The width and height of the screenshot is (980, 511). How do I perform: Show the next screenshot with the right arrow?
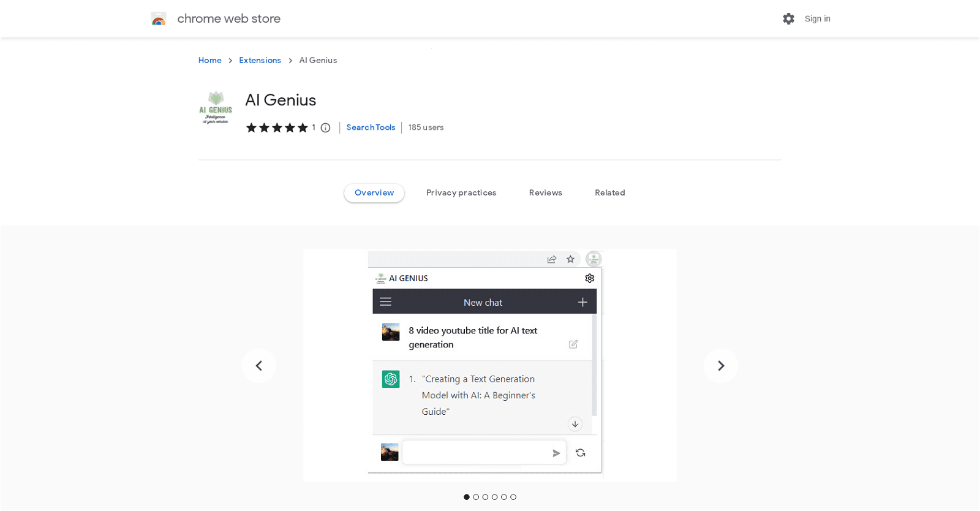click(x=721, y=366)
